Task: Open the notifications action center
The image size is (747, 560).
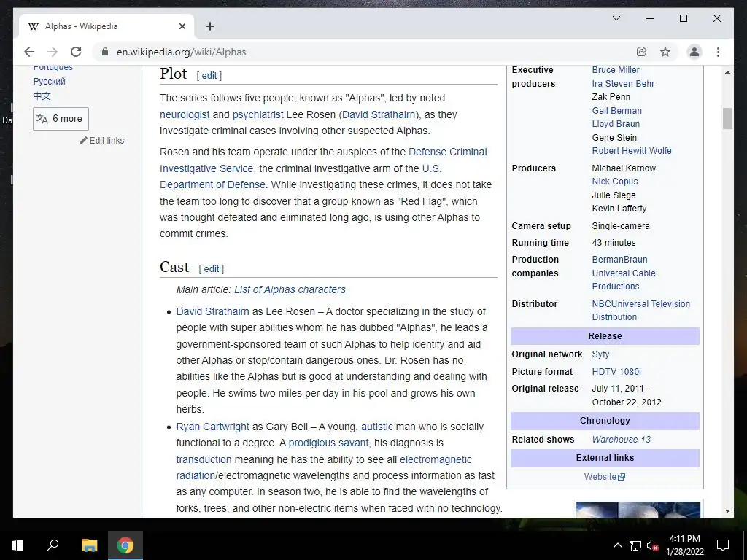Action: point(723,545)
